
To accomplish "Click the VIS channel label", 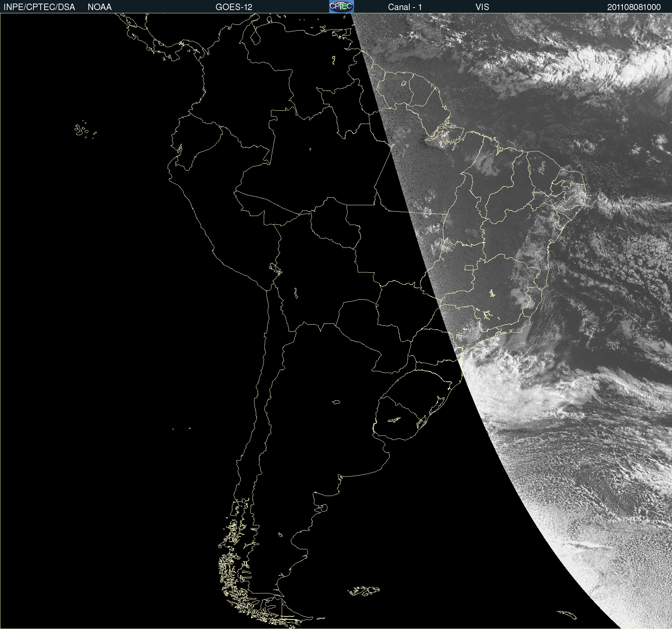I will 482,7.
